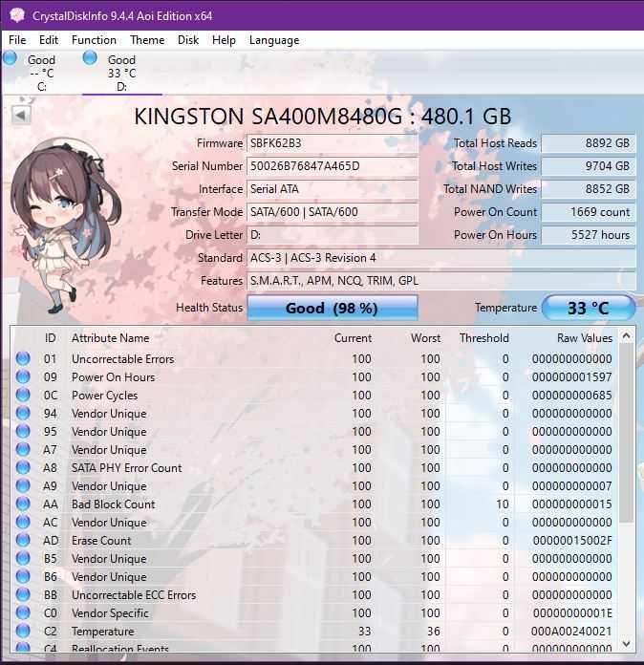
Task: Click the Raw Values column header
Action: tap(585, 338)
